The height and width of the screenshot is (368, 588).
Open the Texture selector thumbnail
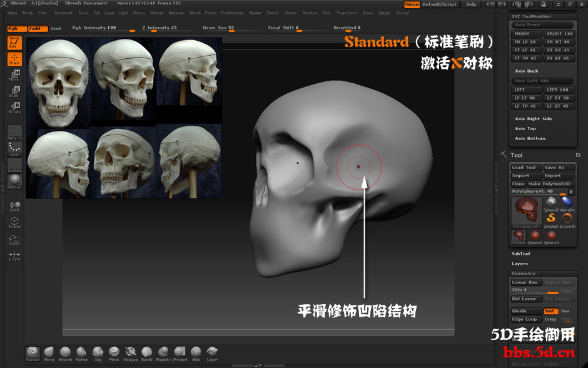pyautogui.click(x=14, y=165)
